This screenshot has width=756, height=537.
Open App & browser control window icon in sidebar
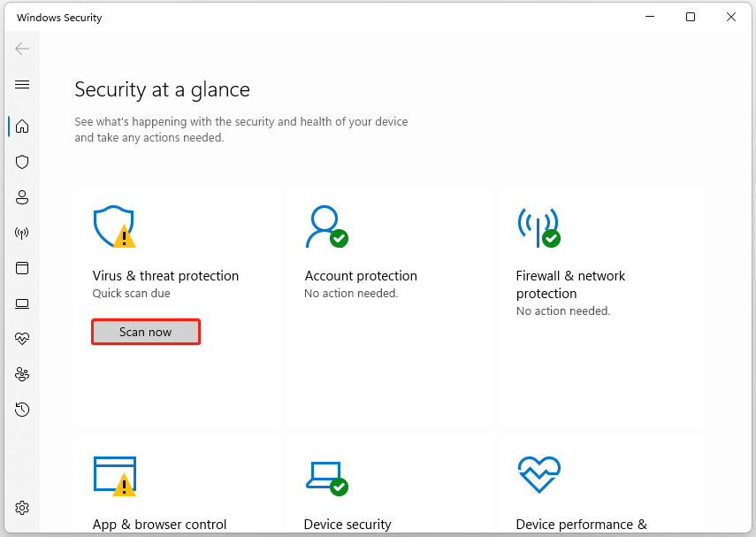[x=22, y=268]
